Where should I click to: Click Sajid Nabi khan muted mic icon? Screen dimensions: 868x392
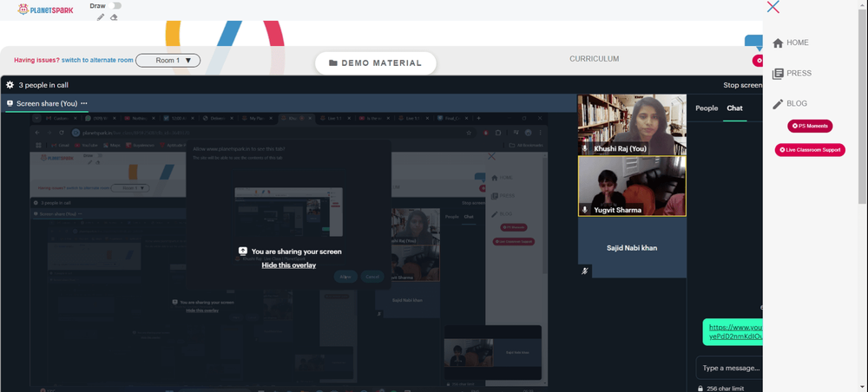click(x=584, y=271)
